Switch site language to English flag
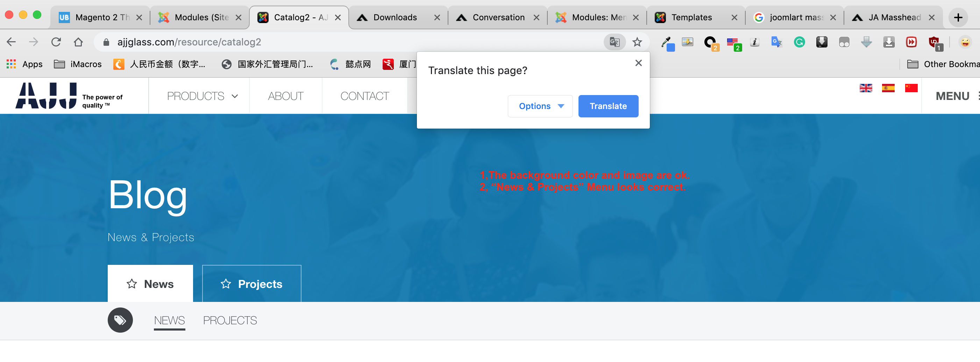Viewport: 980px width, 362px height. (866, 88)
